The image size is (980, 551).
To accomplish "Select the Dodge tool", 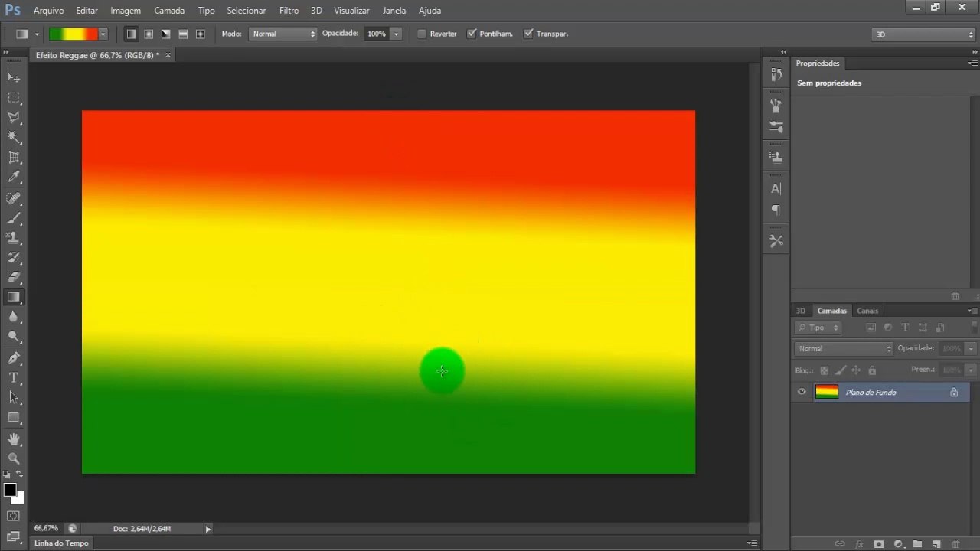I will 14,337.
